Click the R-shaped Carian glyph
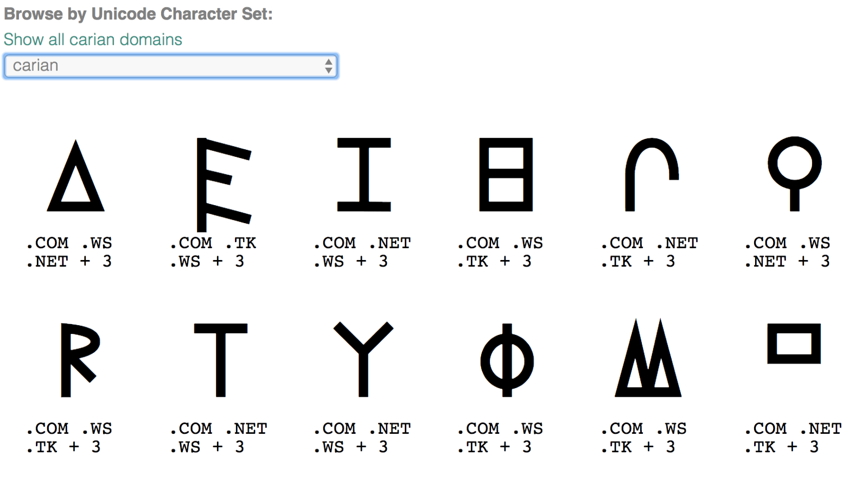The height and width of the screenshot is (481, 868). pos(80,360)
